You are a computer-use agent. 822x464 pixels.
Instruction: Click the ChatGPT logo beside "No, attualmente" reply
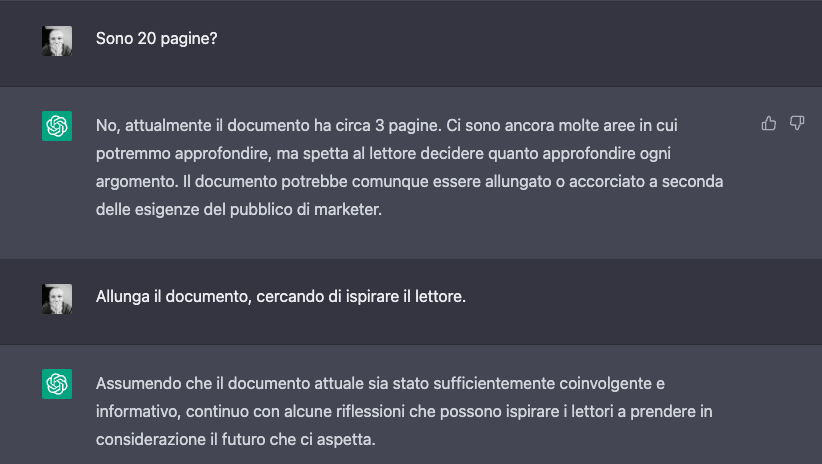pos(57,126)
